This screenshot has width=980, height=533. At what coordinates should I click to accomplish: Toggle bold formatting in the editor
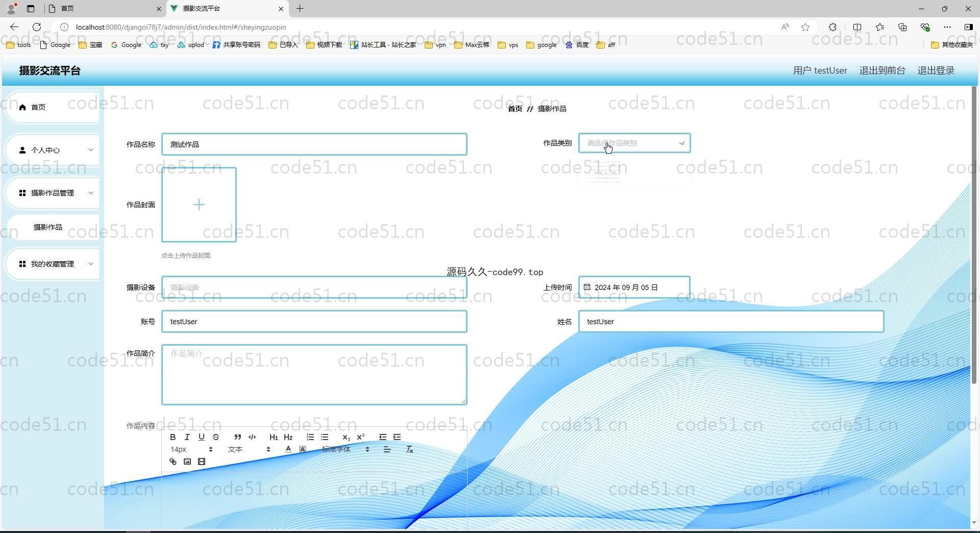173,437
